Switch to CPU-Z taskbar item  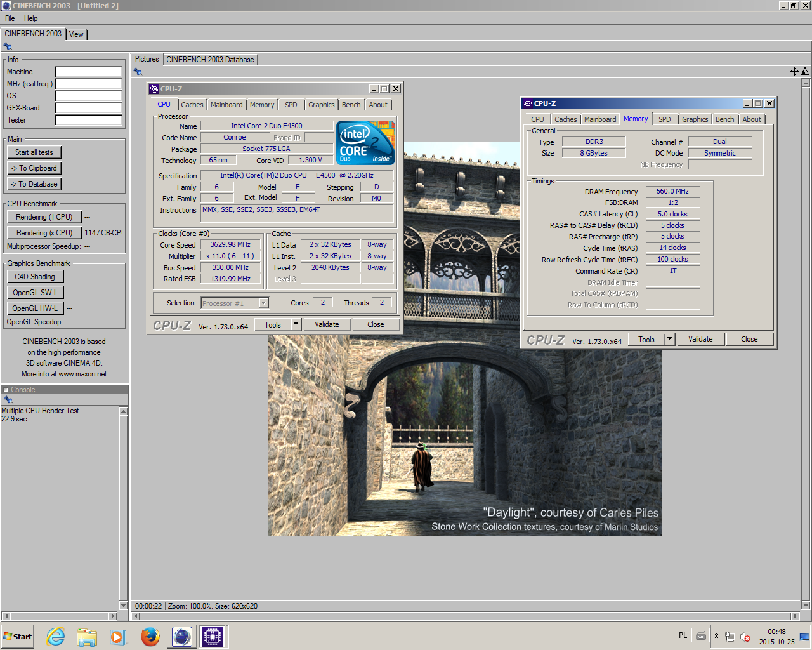click(213, 636)
